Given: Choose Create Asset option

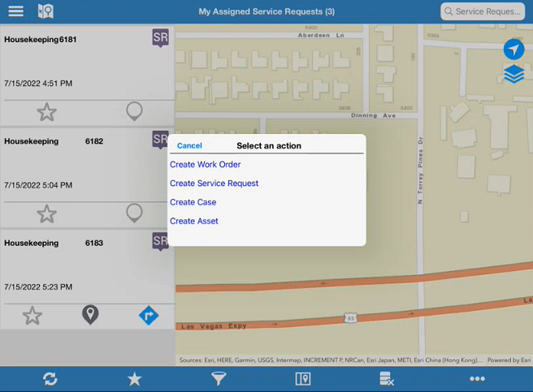Looking at the screenshot, I should pyautogui.click(x=194, y=221).
